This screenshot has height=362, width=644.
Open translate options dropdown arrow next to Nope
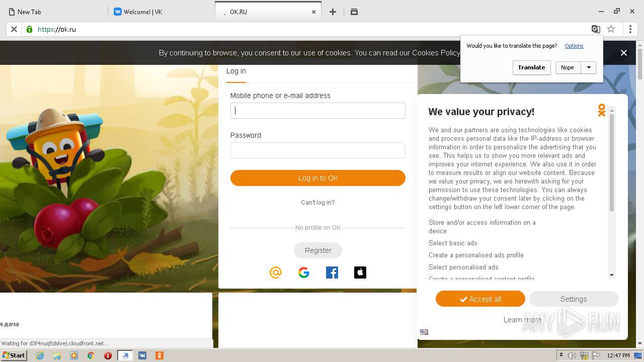(x=589, y=67)
